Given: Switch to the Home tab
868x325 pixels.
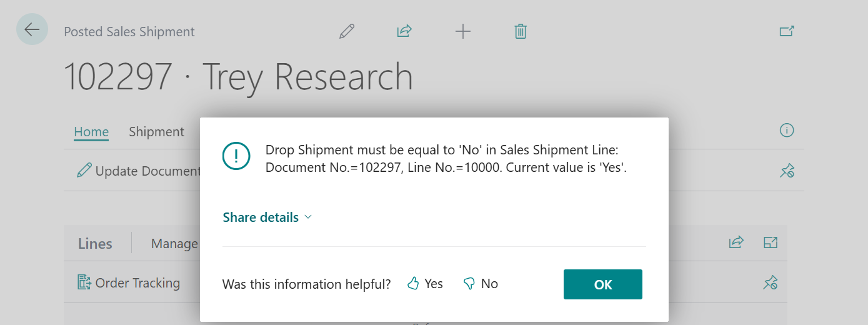Looking at the screenshot, I should click(91, 132).
